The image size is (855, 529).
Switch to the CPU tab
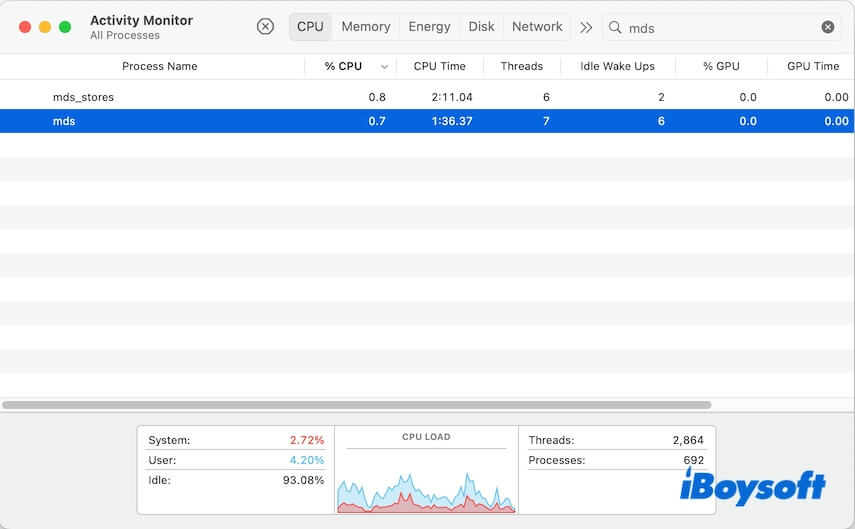[310, 27]
